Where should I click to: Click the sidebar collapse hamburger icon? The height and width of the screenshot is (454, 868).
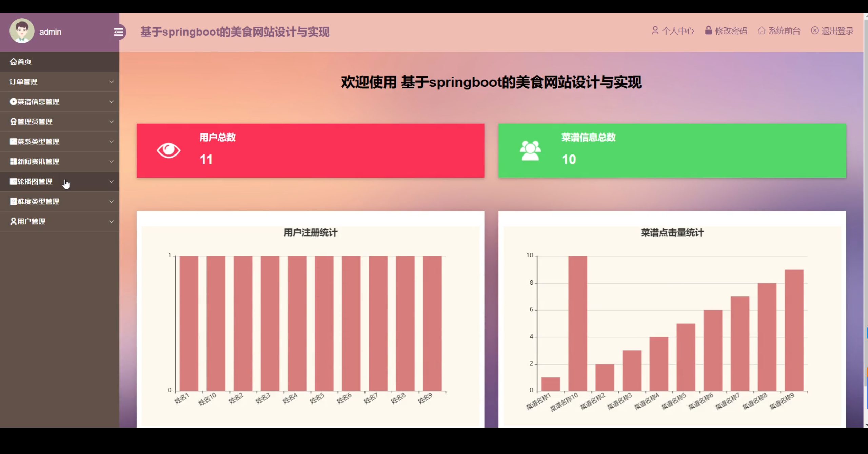click(118, 32)
